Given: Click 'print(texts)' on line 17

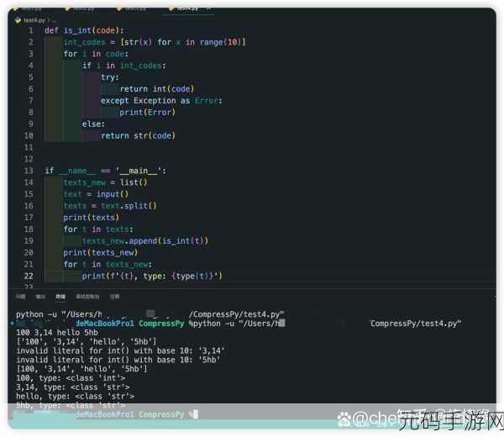Looking at the screenshot, I should tap(92, 218).
